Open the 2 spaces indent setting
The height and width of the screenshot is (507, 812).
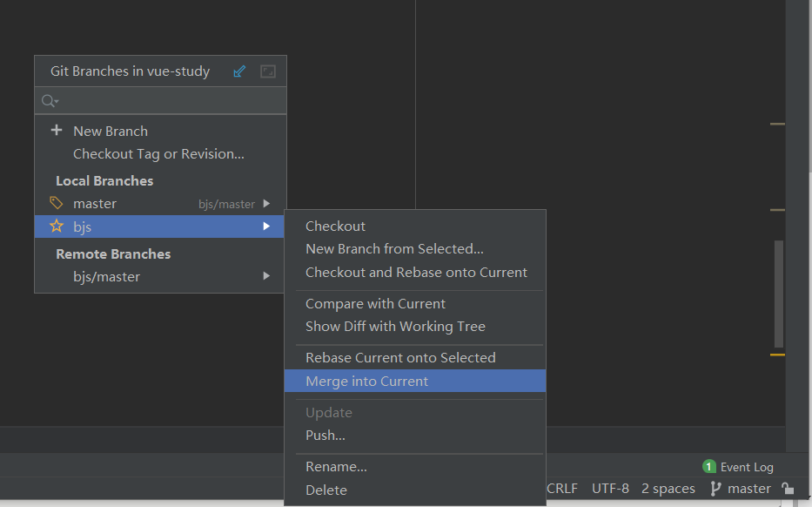click(668, 489)
